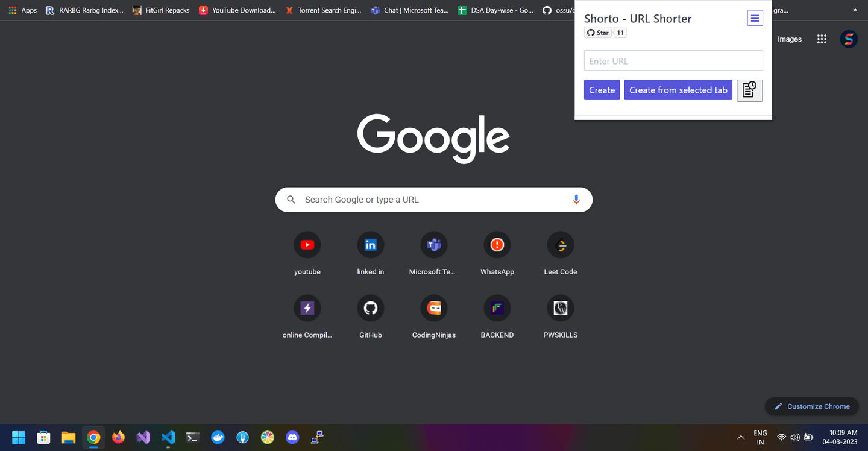The image size is (868, 451).
Task: Open the BACKEND shortcut
Action: coord(497,317)
